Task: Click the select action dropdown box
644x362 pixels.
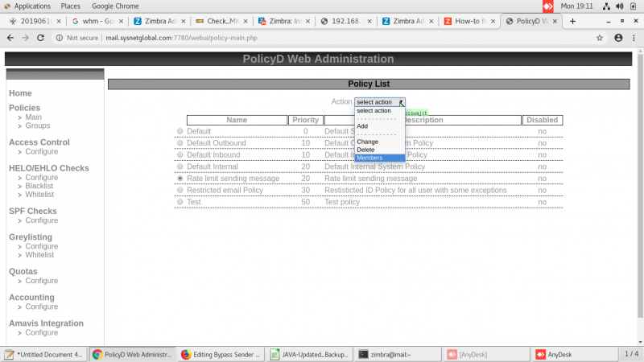Action: click(380, 102)
